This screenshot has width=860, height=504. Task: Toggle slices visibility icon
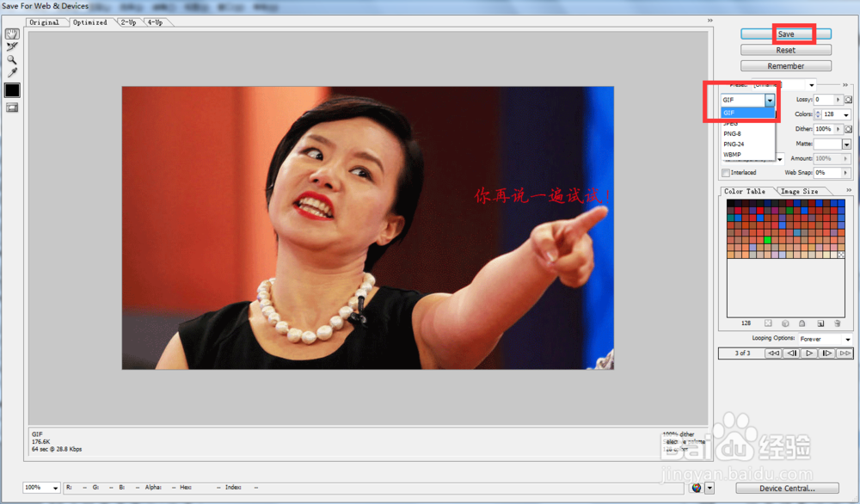click(12, 108)
